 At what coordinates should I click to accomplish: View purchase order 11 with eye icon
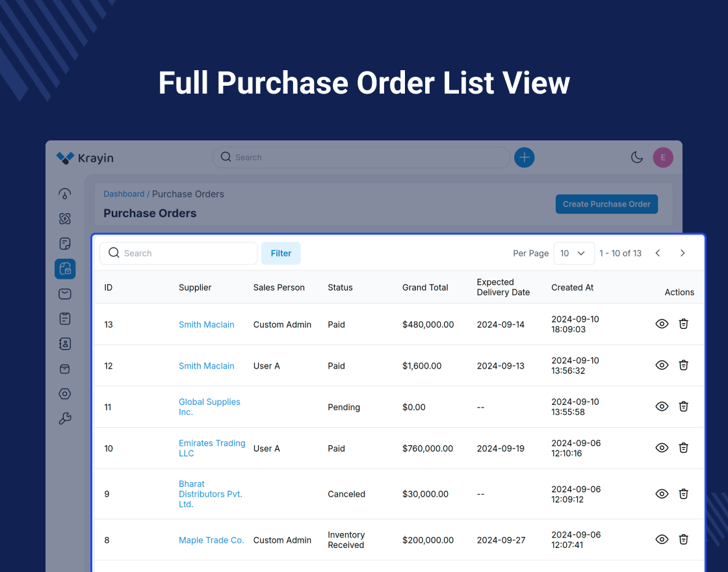point(662,406)
